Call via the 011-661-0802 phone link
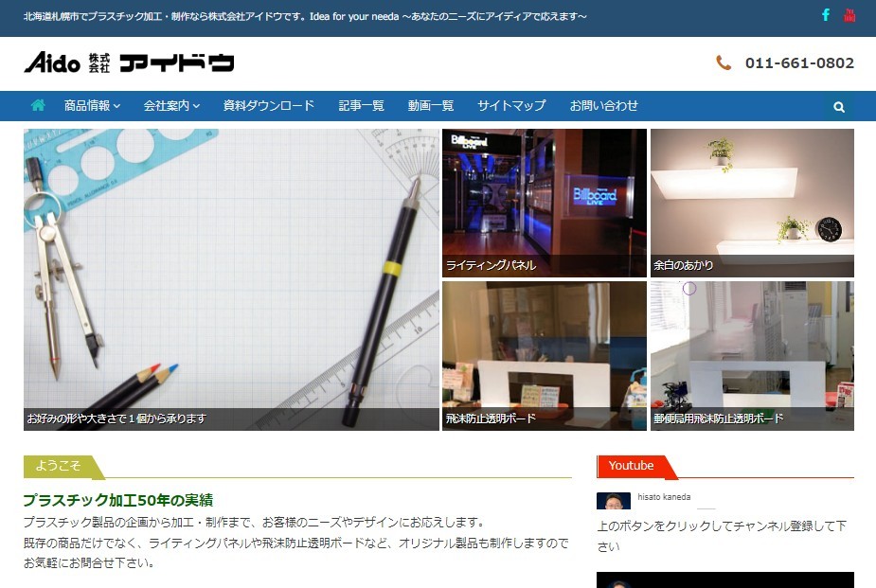Image resolution: width=876 pixels, height=588 pixels. pyautogui.click(x=798, y=62)
